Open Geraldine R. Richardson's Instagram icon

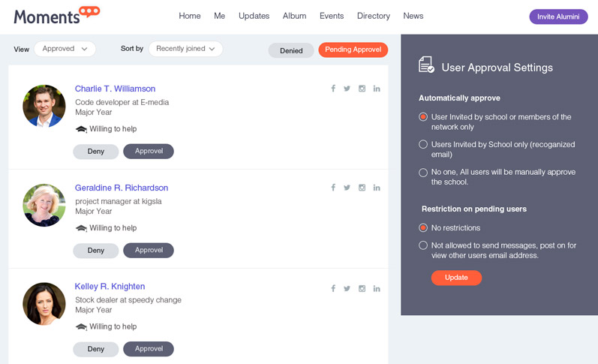click(362, 188)
